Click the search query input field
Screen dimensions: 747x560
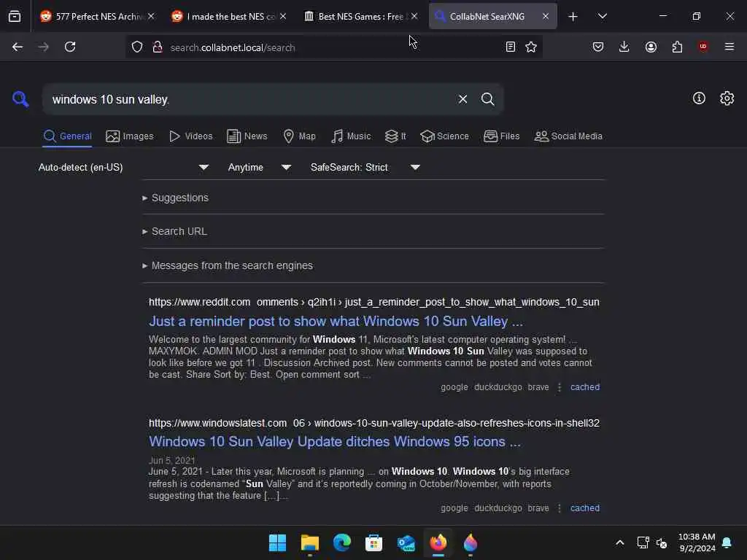(x=250, y=99)
